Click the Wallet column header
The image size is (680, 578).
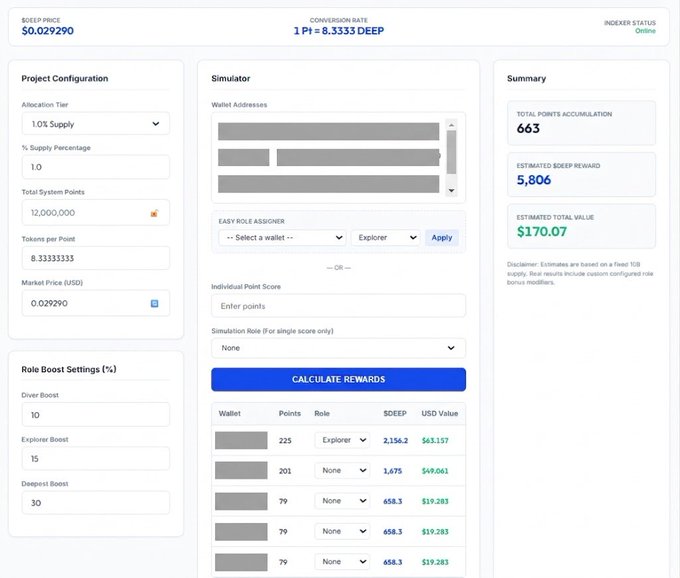click(x=229, y=414)
